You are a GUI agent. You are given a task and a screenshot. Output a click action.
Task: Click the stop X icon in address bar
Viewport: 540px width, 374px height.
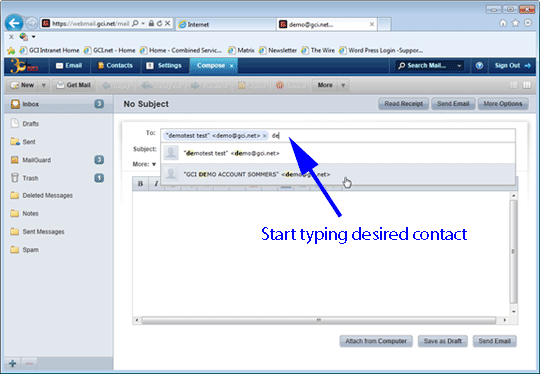pyautogui.click(x=167, y=23)
